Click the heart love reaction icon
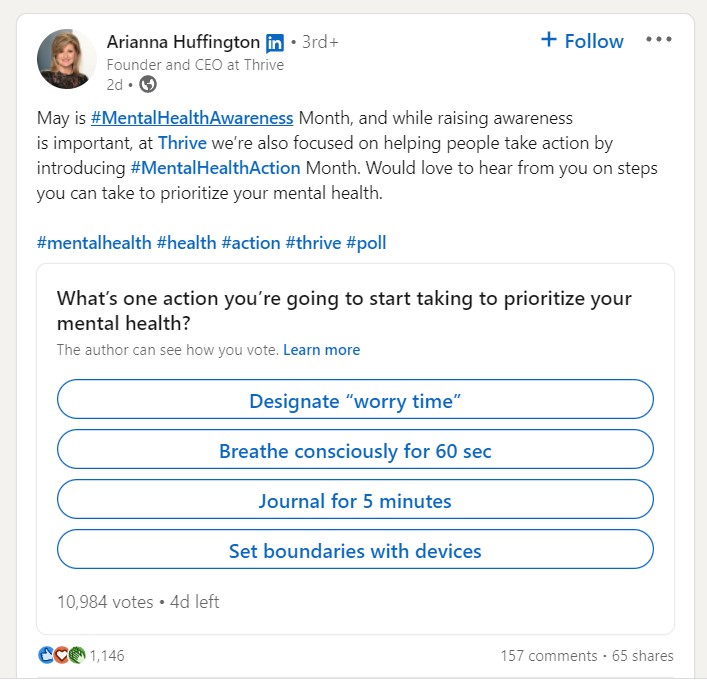This screenshot has width=707, height=682. point(61,655)
